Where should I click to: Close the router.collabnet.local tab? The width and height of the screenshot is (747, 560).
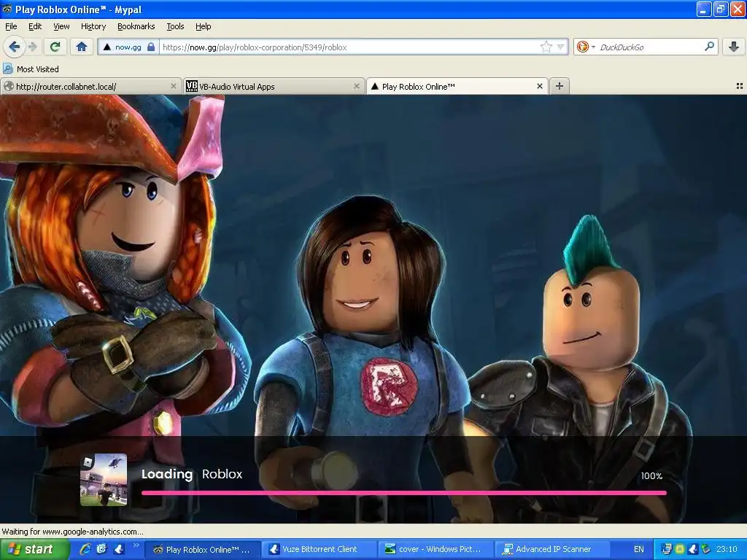[x=174, y=86]
